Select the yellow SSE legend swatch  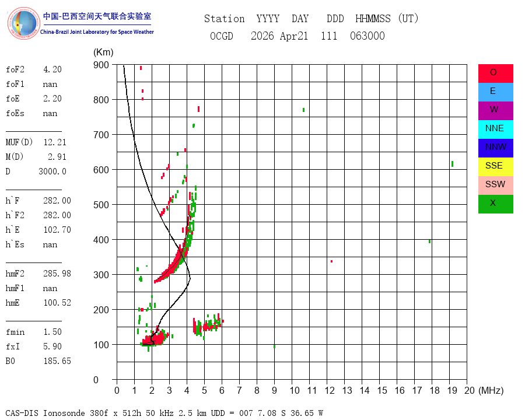(x=495, y=167)
